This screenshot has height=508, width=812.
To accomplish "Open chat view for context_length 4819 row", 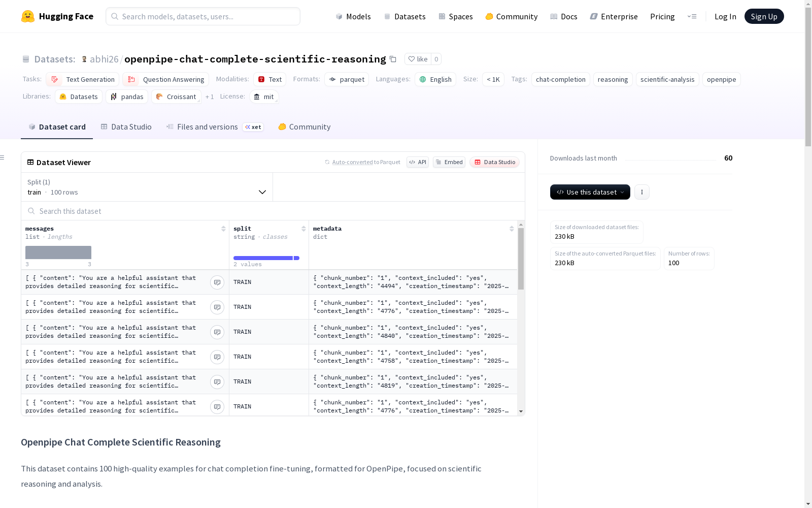I will point(217,382).
